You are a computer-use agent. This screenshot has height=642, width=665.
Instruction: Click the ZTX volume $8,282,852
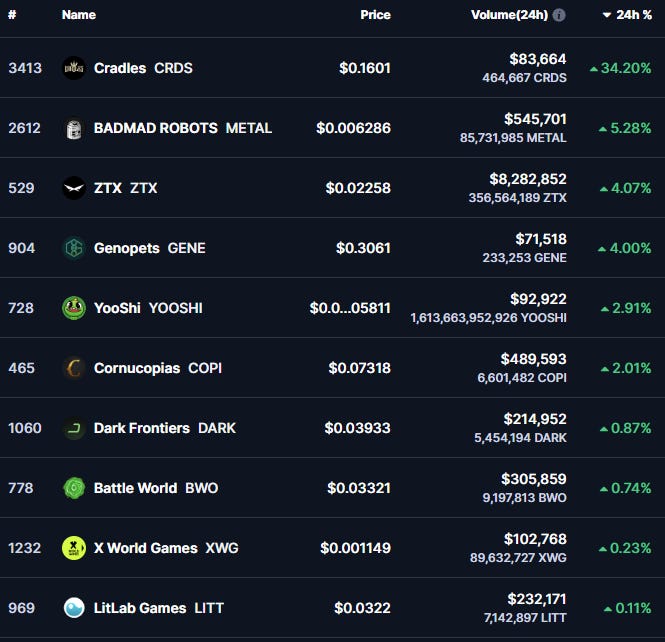pos(528,179)
